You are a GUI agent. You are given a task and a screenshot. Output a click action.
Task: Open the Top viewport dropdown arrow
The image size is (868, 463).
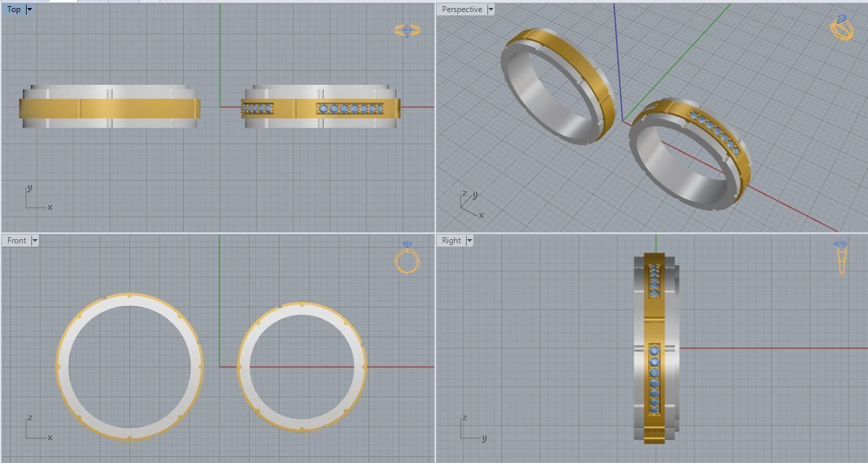coord(29,9)
